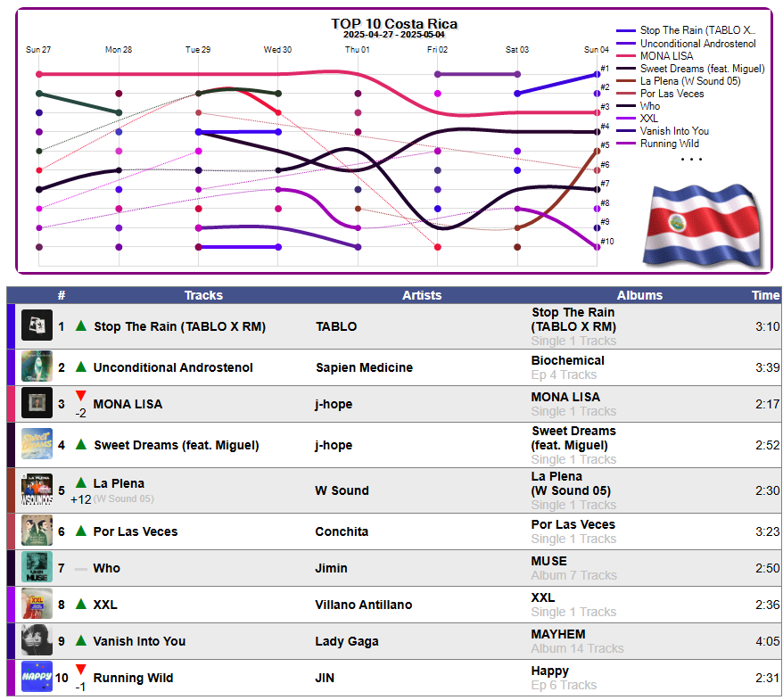The image size is (783, 700).
Task: Click the MUSE album cover thumbnail
Action: point(37,567)
